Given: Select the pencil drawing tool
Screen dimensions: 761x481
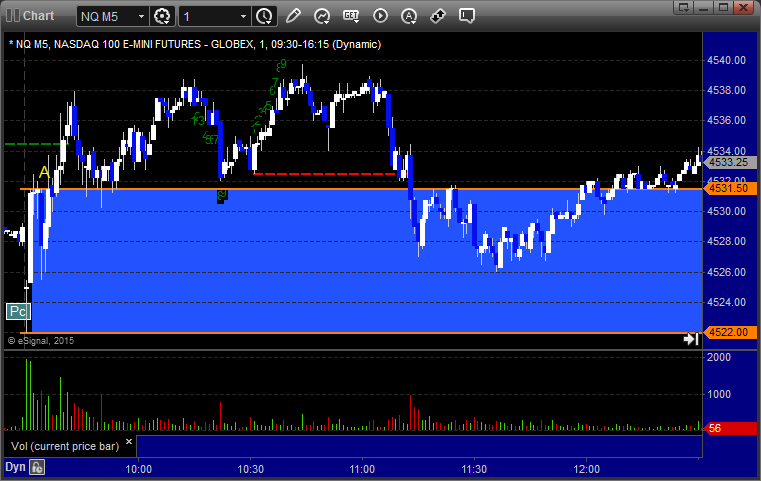Looking at the screenshot, I should click(293, 16).
